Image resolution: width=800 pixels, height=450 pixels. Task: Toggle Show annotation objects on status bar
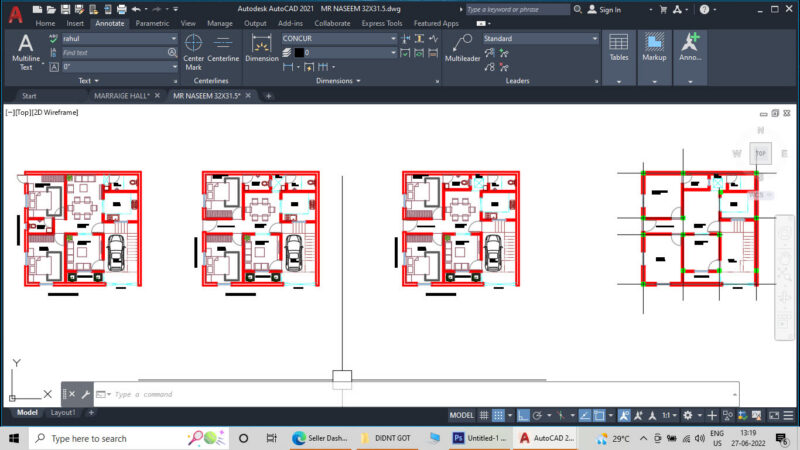pos(624,415)
